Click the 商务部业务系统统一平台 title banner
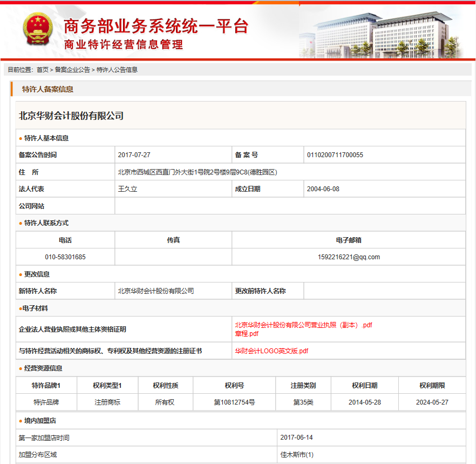 (156, 26)
